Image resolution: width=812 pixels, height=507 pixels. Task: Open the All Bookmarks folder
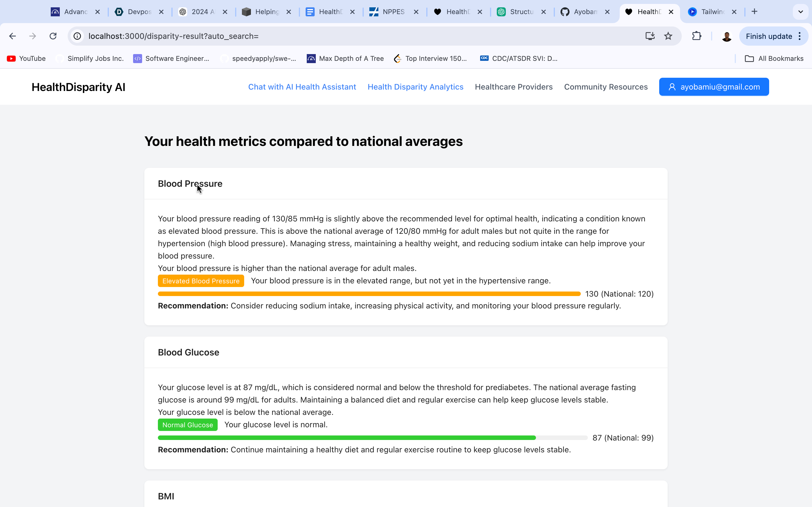[774, 58]
